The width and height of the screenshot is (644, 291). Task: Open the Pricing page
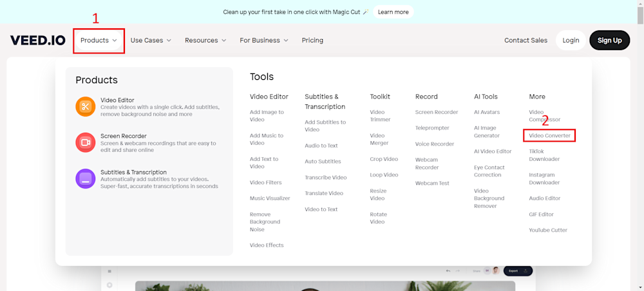[x=312, y=40]
